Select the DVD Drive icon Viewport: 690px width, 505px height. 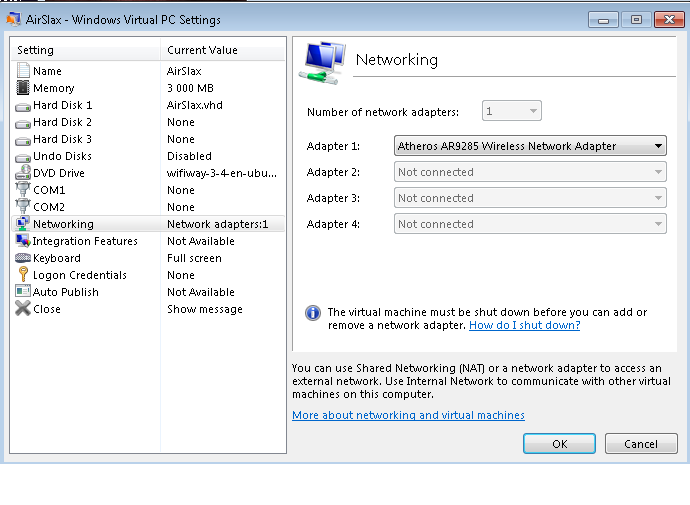point(23,173)
